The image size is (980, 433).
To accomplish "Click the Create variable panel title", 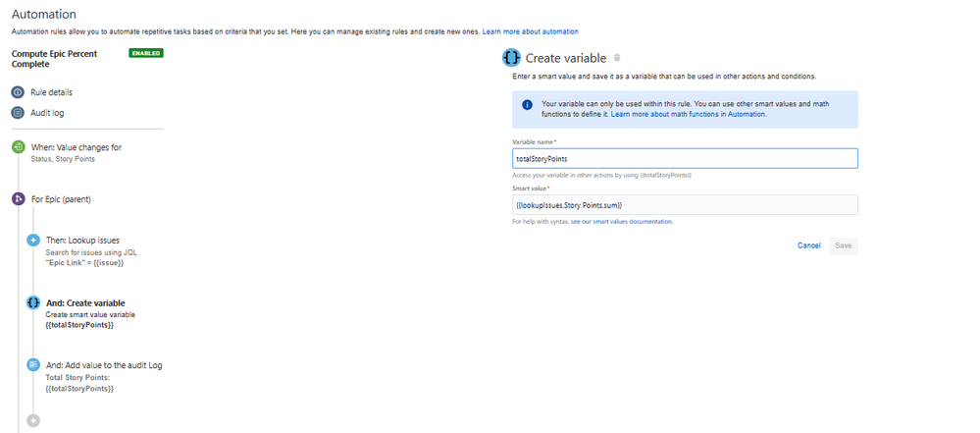I will pyautogui.click(x=566, y=58).
